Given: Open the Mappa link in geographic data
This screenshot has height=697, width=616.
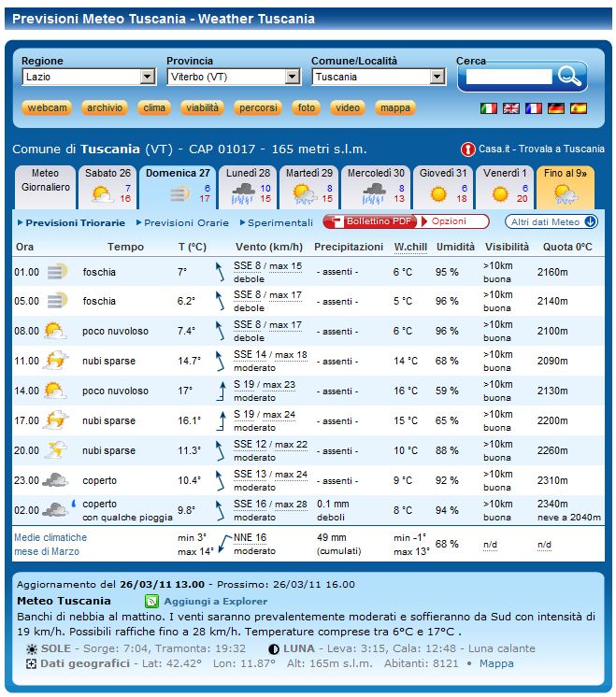Looking at the screenshot, I should tap(496, 663).
